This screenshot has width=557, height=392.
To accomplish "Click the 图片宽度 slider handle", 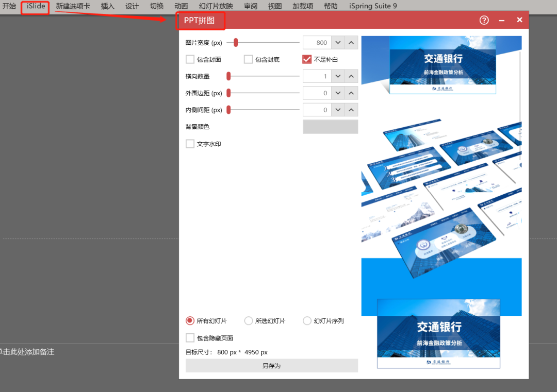I will pyautogui.click(x=236, y=43).
